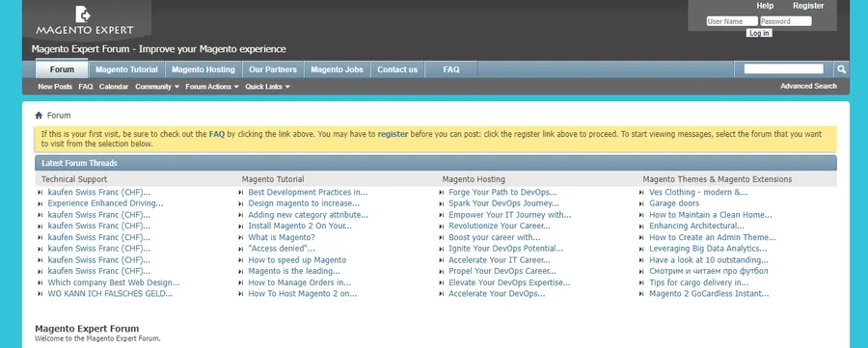
Task: Go to Magento Jobs tab
Action: click(338, 69)
